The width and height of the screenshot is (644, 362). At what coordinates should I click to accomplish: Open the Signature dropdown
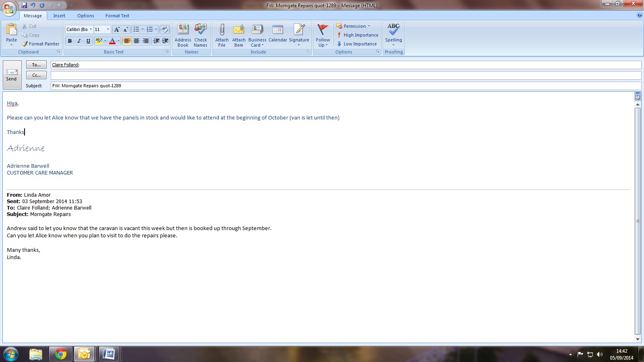[299, 35]
